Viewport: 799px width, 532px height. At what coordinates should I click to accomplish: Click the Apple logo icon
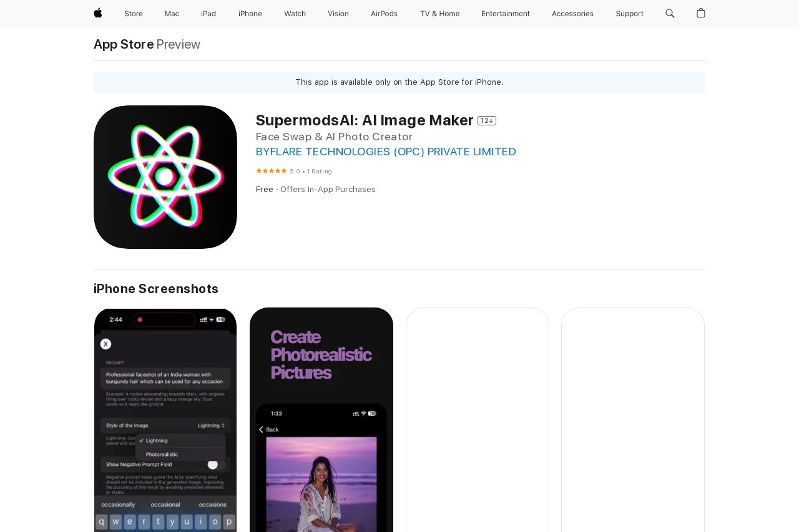pos(98,13)
